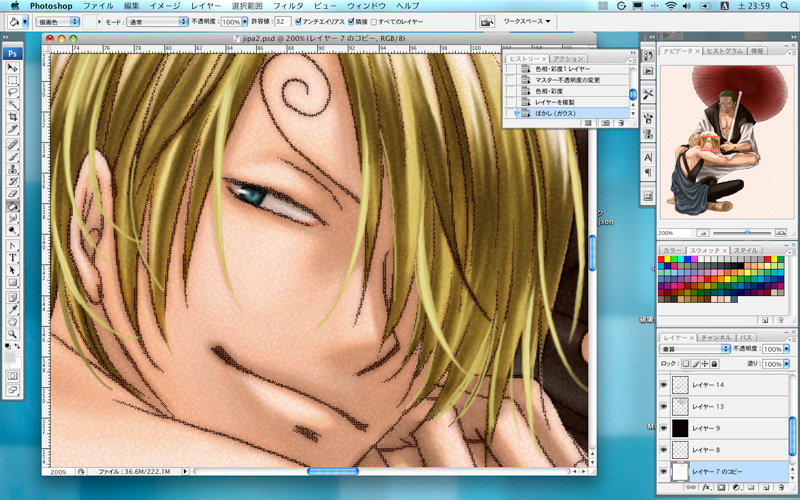Screen dimensions: 800x500
Task: Select the Eraser tool
Action: [x=12, y=194]
